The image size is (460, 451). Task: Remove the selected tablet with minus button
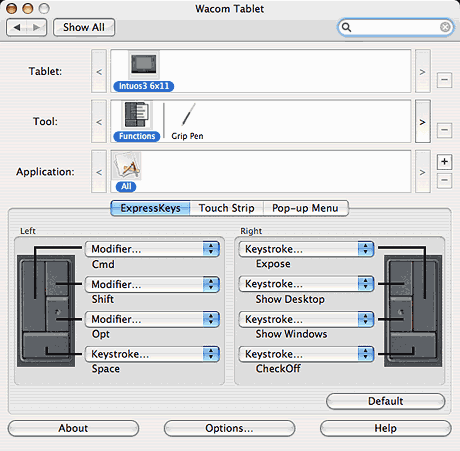444,80
